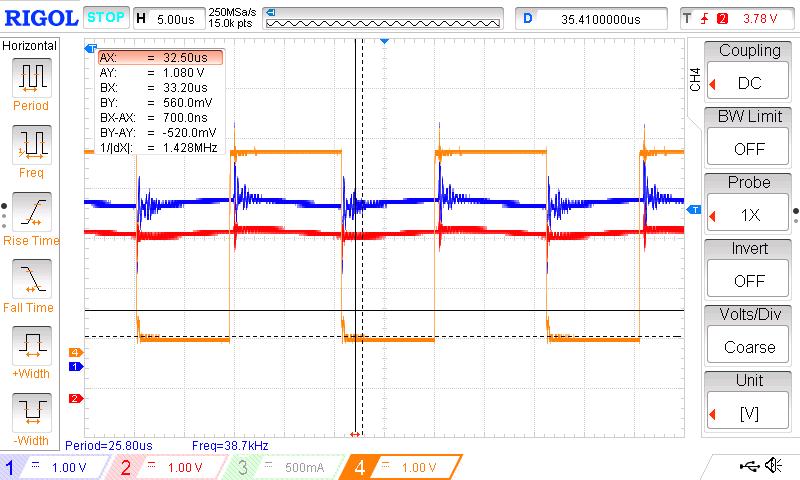Image resolution: width=800 pixels, height=480 pixels.
Task: Select the +Width measurement icon
Action: (x=32, y=345)
